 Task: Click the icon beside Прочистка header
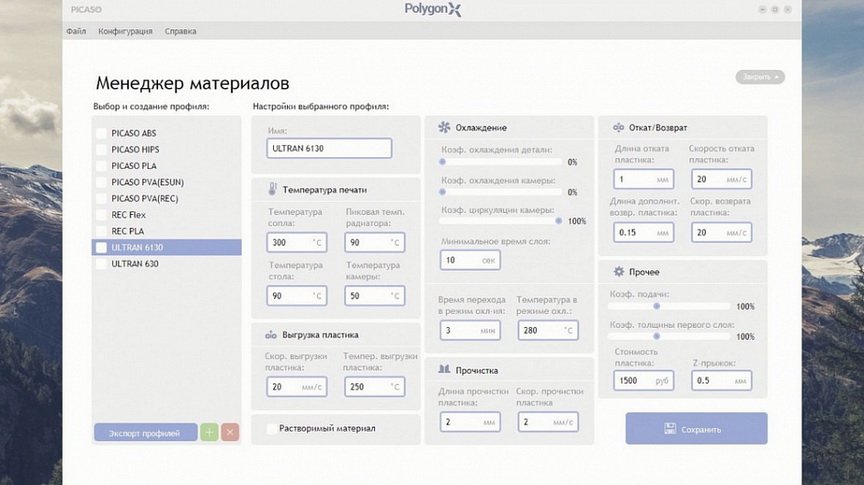[444, 371]
